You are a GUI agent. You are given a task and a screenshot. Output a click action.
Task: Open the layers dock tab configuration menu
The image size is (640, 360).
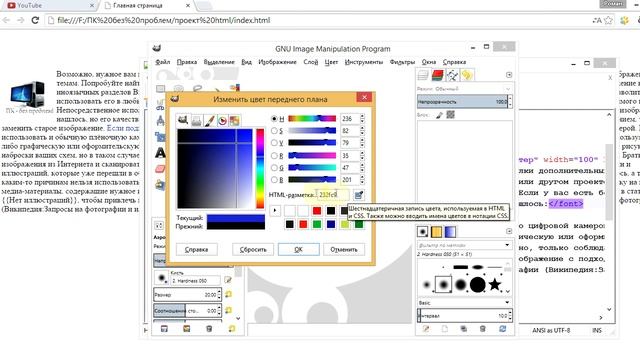pos(509,75)
